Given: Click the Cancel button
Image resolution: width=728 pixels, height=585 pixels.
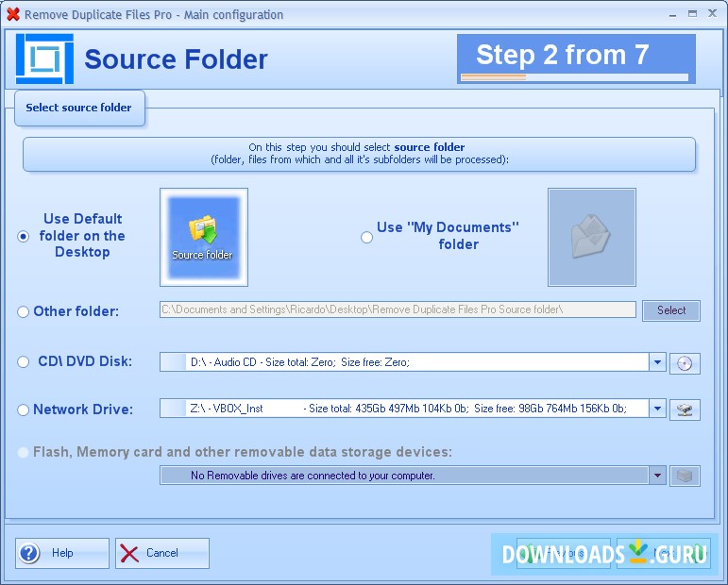Looking at the screenshot, I should (162, 553).
